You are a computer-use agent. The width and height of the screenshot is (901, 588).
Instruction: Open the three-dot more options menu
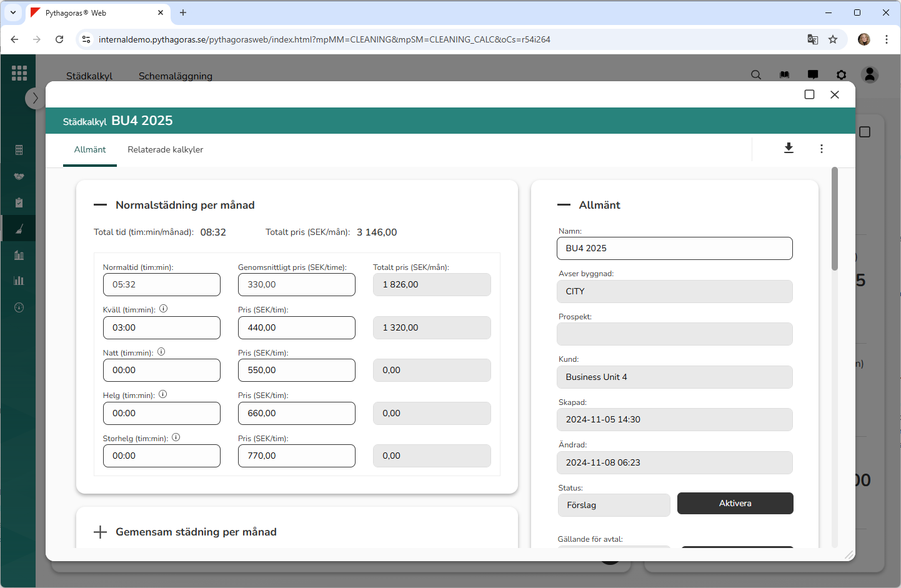[822, 149]
